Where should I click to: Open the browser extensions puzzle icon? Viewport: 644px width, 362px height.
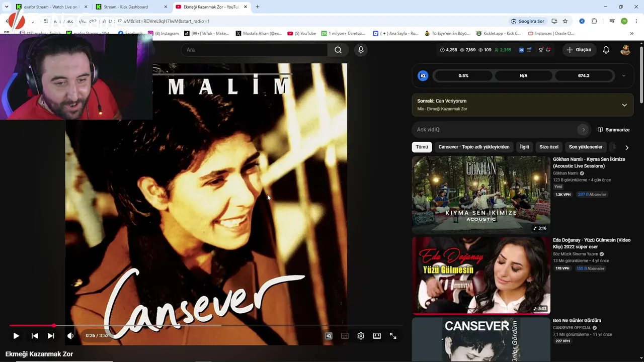click(x=594, y=21)
